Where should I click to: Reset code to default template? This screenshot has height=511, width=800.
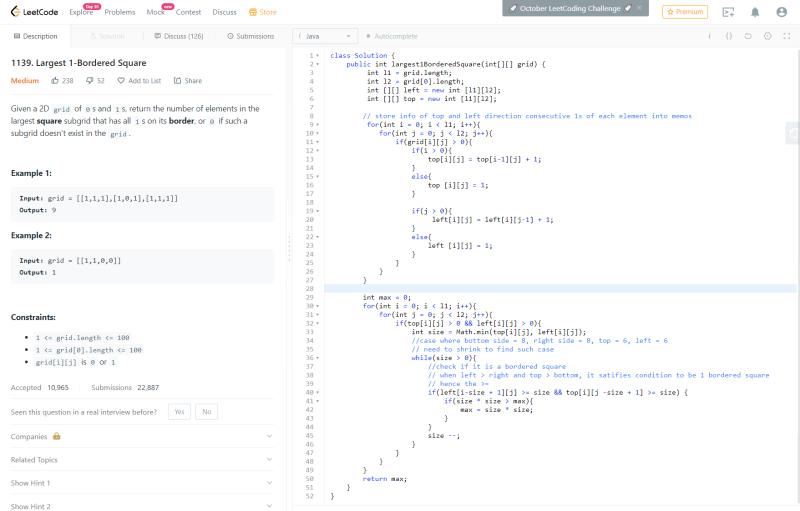point(748,36)
